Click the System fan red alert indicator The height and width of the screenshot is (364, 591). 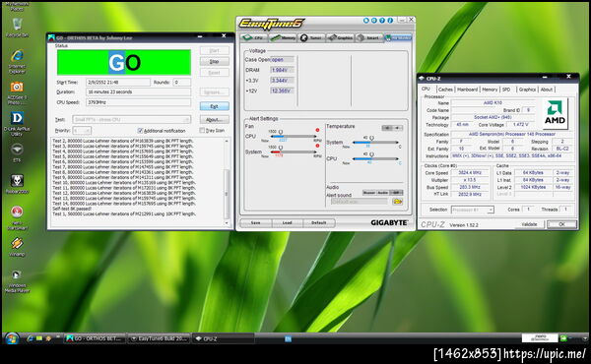[317, 146]
